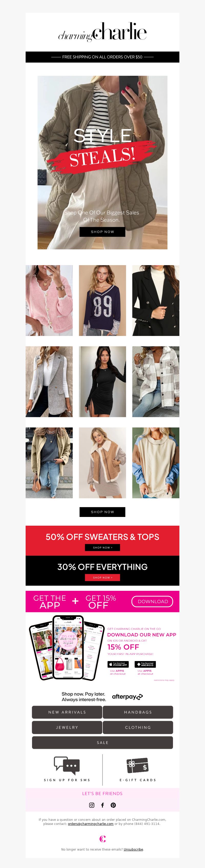
Task: Go to the Jewelry category
Action: tap(67, 727)
